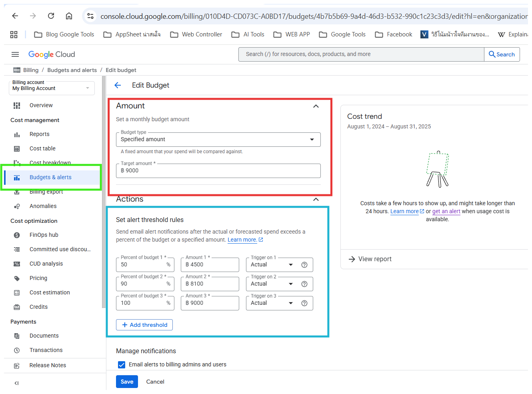
Task: Click Budgets and alerts breadcrumb link
Action: click(72, 70)
